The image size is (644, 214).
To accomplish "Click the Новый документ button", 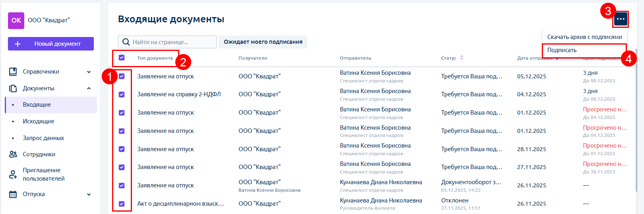I will (x=51, y=44).
